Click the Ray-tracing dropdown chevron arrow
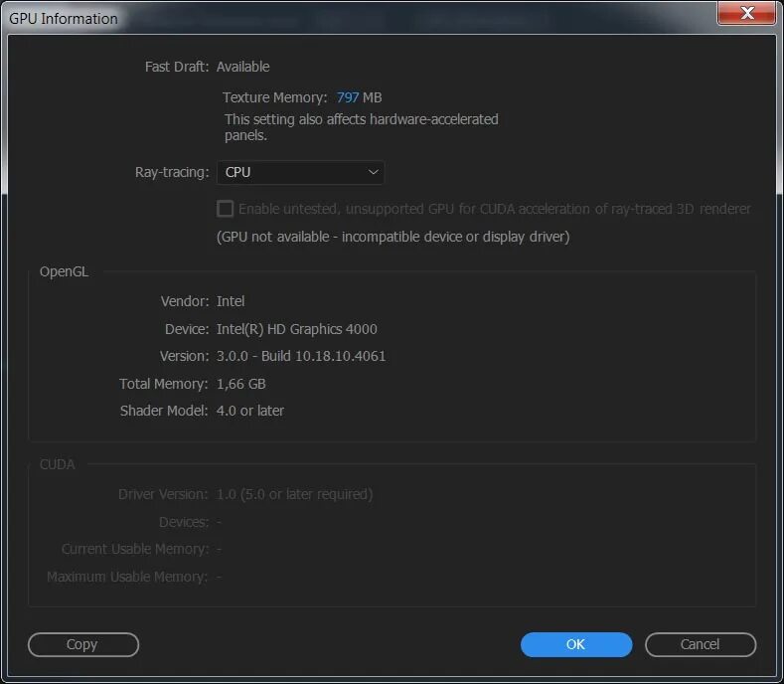 373,172
